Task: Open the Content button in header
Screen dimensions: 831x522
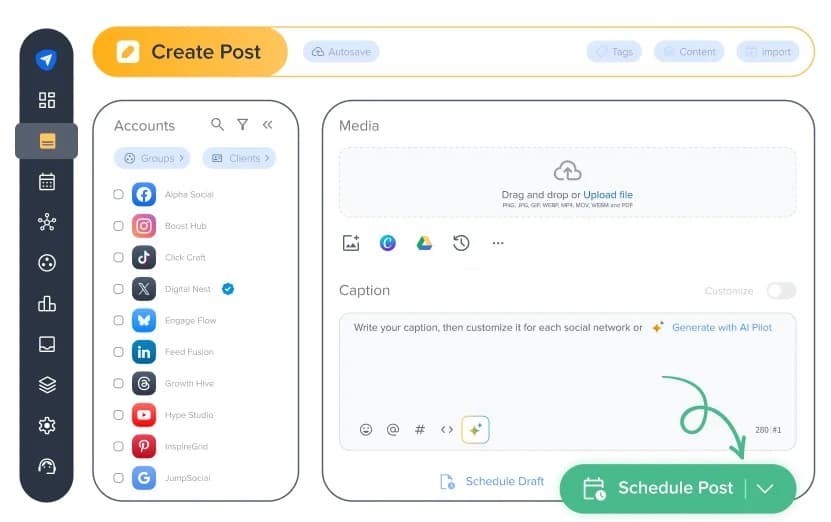Action: [x=689, y=51]
